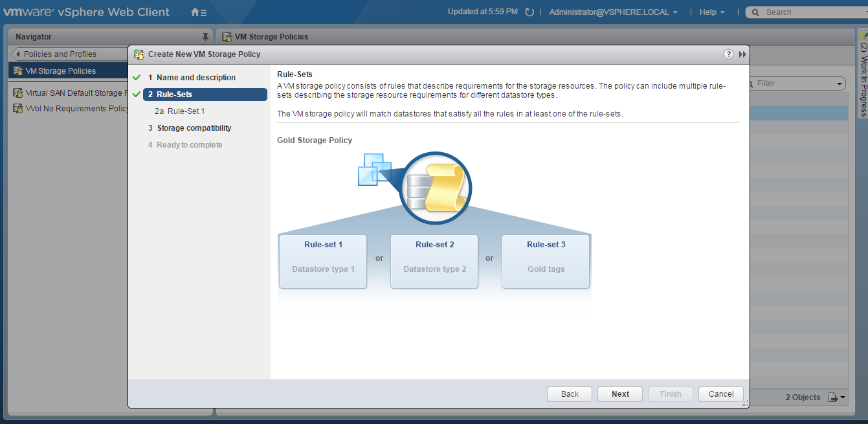The image size is (868, 424).
Task: Click the Rule-set 1 diagram box
Action: pyautogui.click(x=323, y=261)
